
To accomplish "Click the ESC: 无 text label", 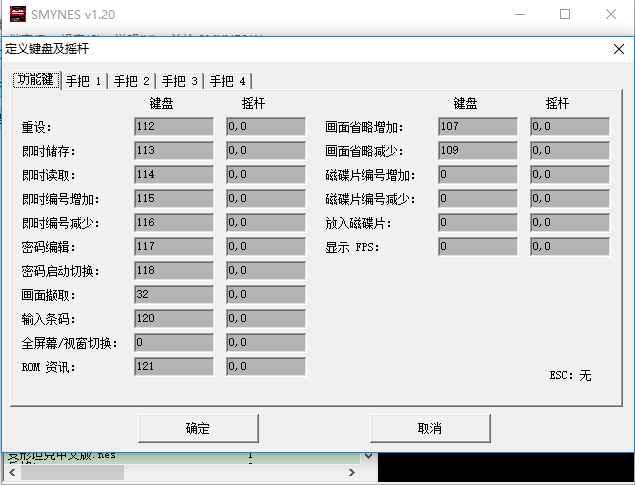I will tap(570, 375).
